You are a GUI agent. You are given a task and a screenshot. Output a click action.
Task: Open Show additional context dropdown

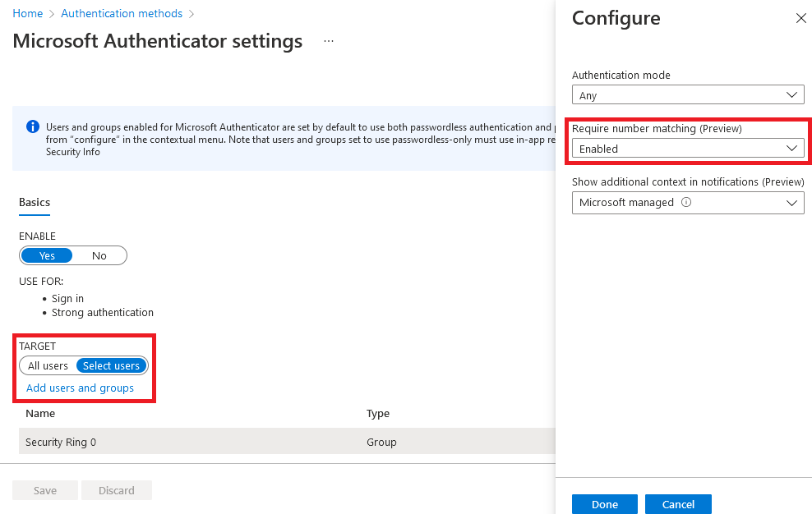coord(688,203)
